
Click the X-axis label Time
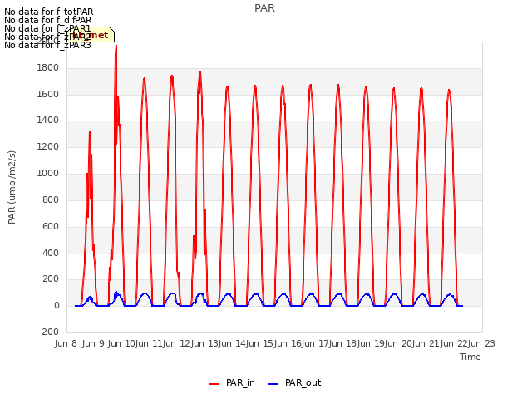pos(470,357)
